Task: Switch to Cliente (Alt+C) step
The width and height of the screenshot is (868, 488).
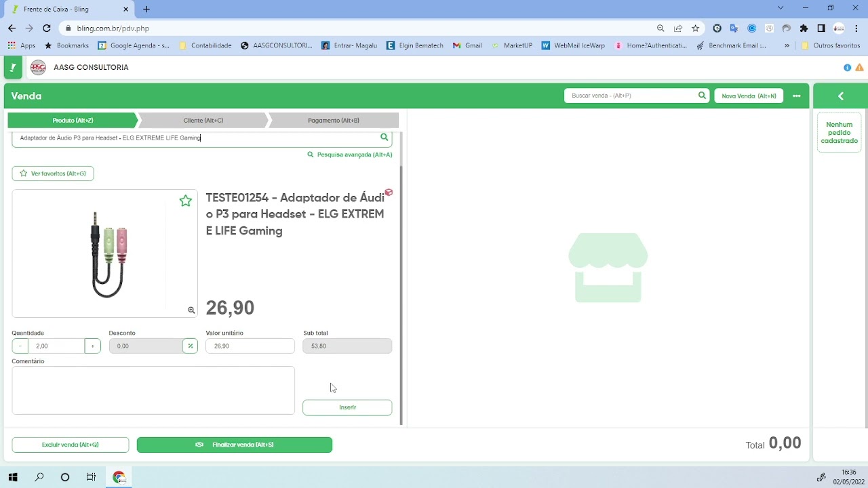Action: tap(203, 120)
